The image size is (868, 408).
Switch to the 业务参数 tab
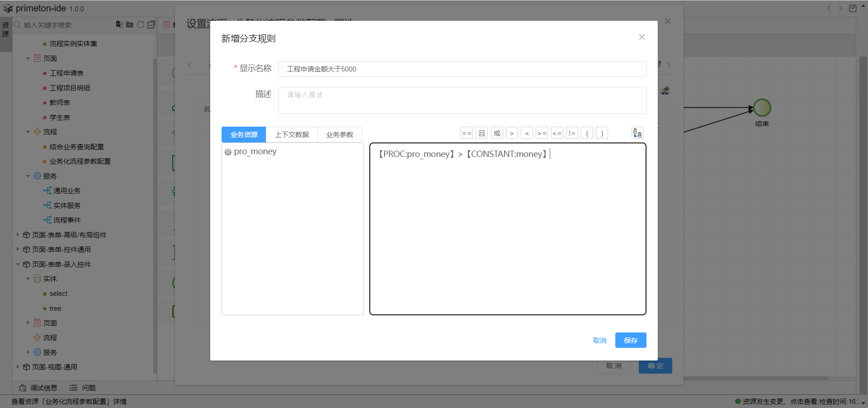tap(340, 134)
